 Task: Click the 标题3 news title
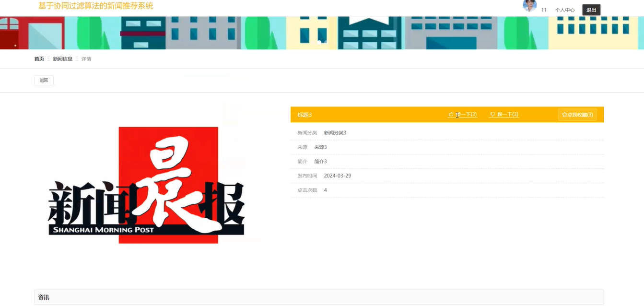coord(304,115)
